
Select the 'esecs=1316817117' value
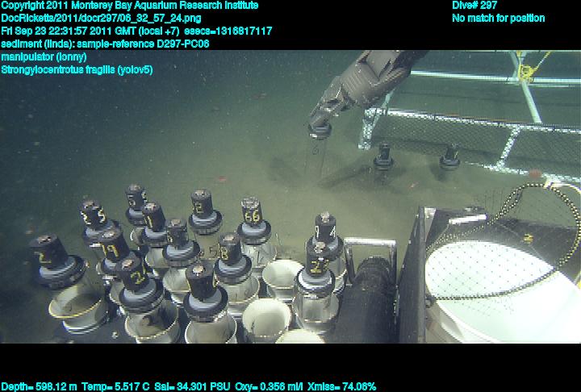(x=228, y=31)
